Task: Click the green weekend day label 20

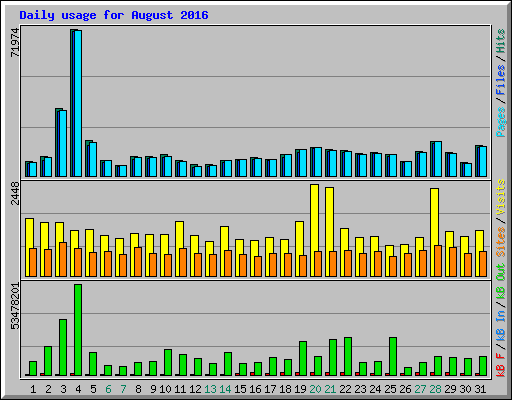Action: (x=315, y=389)
